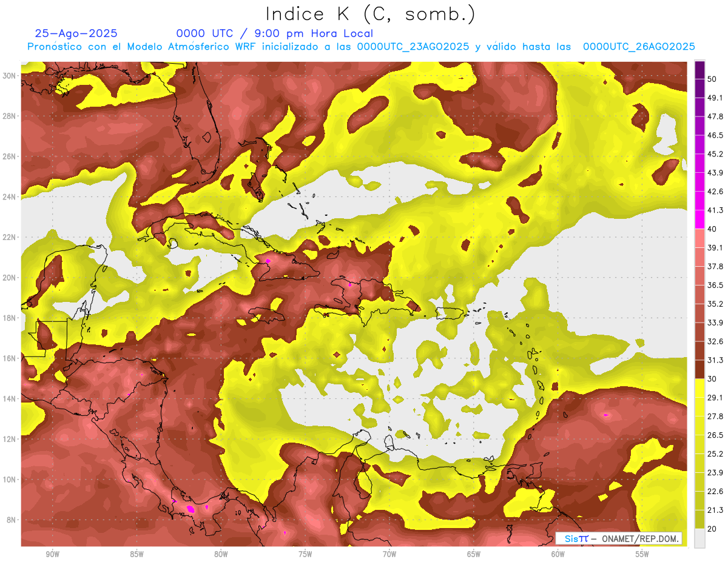
Task: Click the color scale value 41.3
Action: pyautogui.click(x=715, y=210)
